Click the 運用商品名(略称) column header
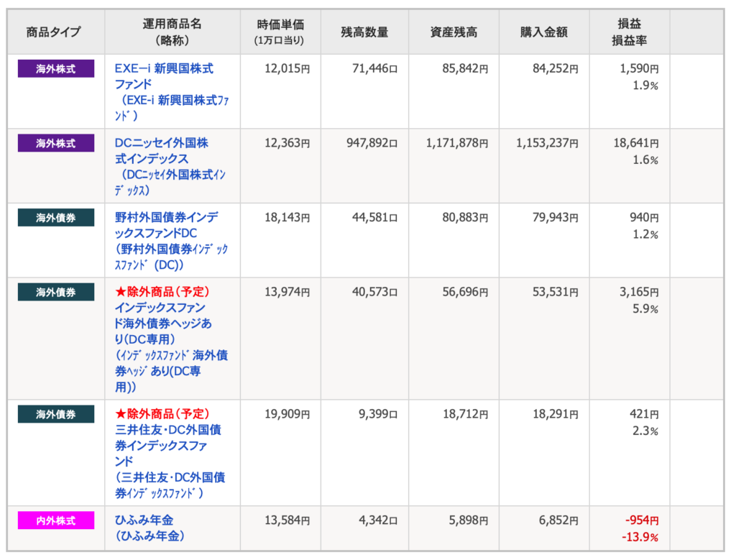This screenshot has width=736, height=560. pos(172,32)
